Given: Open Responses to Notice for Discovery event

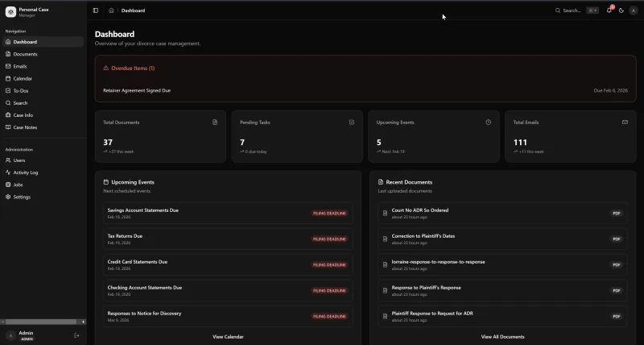Looking at the screenshot, I should click(x=228, y=316).
